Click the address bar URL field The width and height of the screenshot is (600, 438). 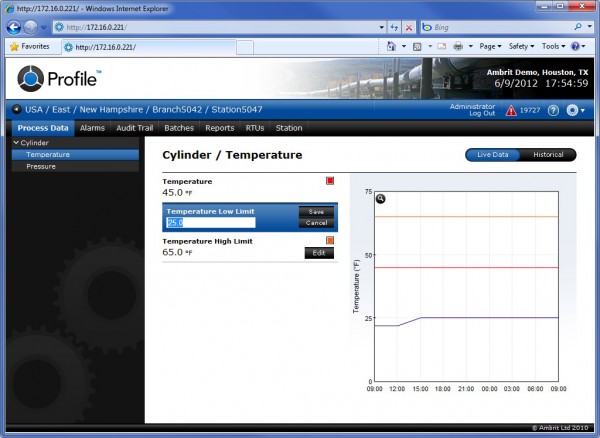tap(215, 27)
